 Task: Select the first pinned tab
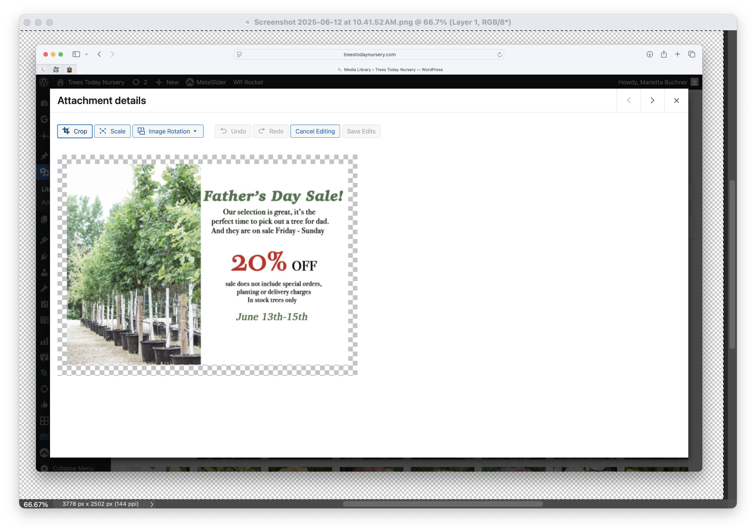click(43, 69)
